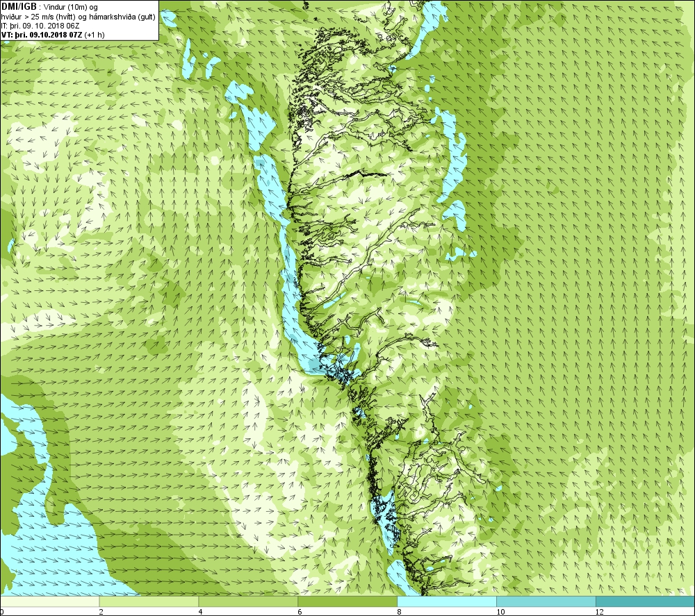Click the scale label '12'
The image size is (695, 616).
[x=599, y=612]
